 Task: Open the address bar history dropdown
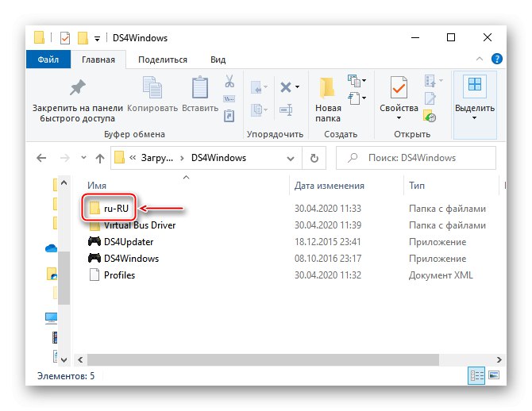coord(291,158)
